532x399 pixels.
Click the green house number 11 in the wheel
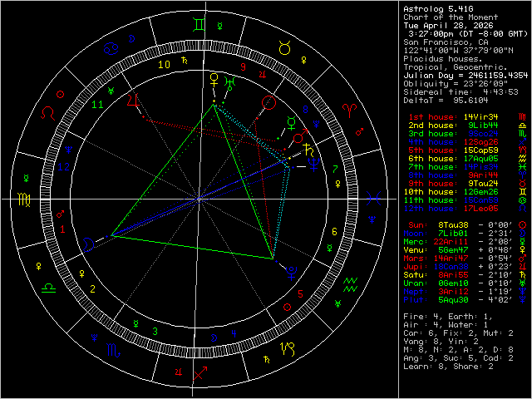98,105
